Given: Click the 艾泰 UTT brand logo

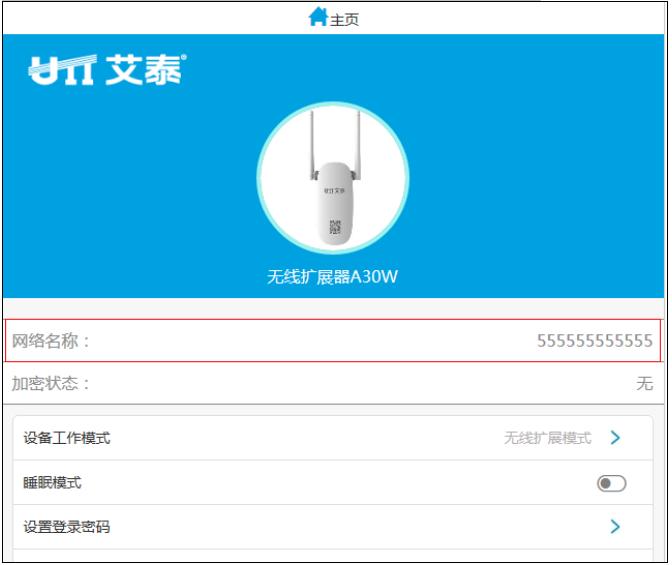Looking at the screenshot, I should pos(107,70).
